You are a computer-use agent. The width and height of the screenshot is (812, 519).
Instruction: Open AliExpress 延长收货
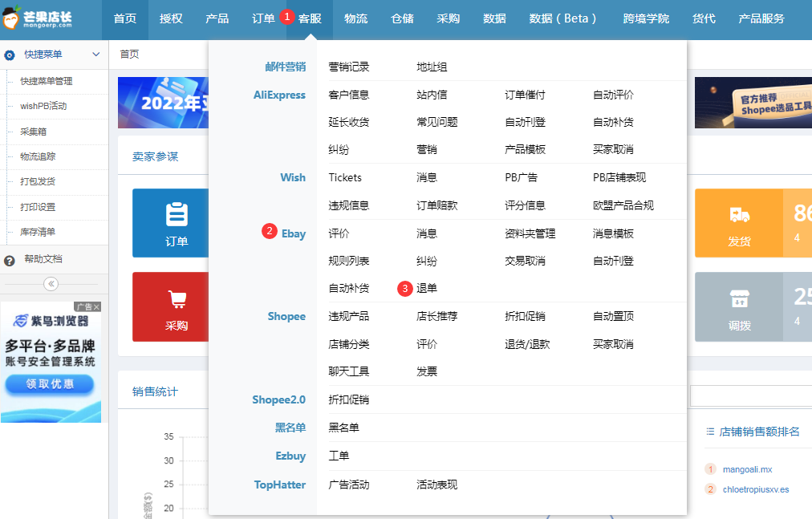pos(348,122)
